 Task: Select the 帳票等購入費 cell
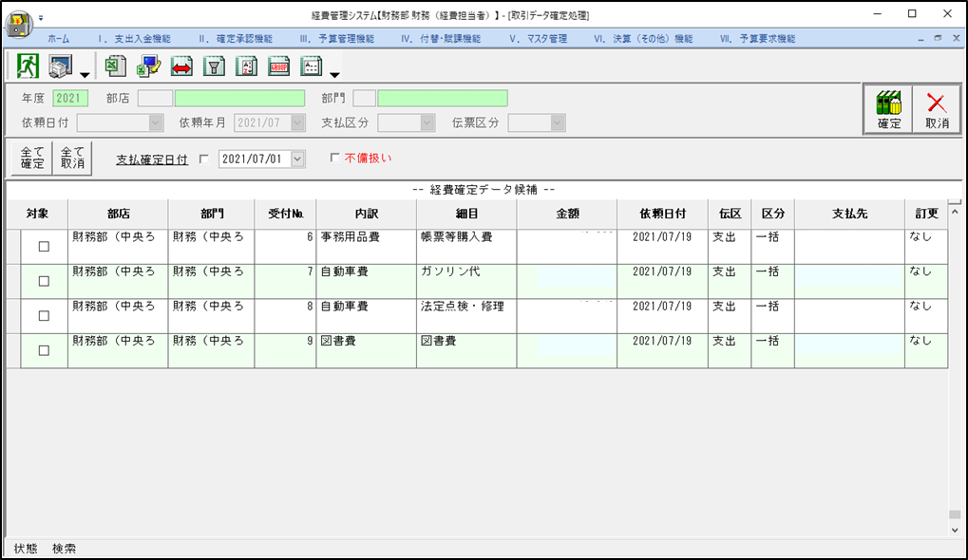[466, 247]
